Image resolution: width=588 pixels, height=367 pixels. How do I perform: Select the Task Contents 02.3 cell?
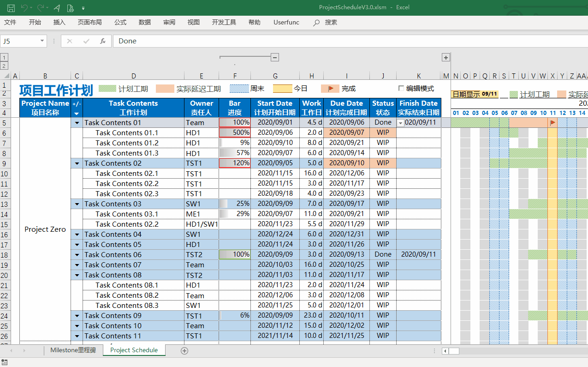134,193
